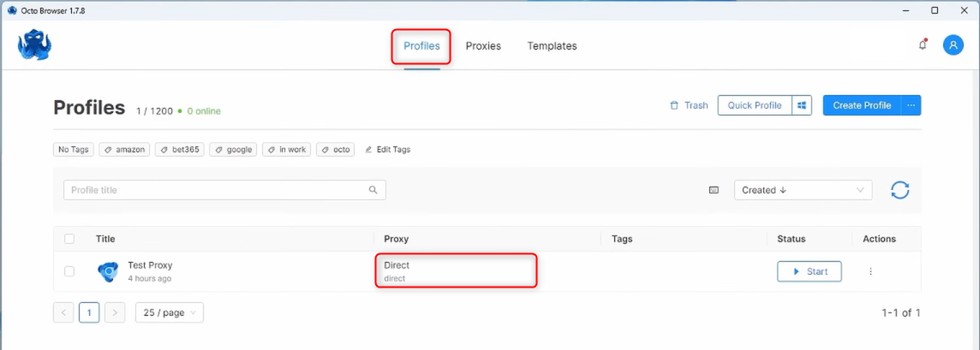This screenshot has height=350, width=980.
Task: Tick the Test Proxy row checkbox
Action: click(69, 271)
